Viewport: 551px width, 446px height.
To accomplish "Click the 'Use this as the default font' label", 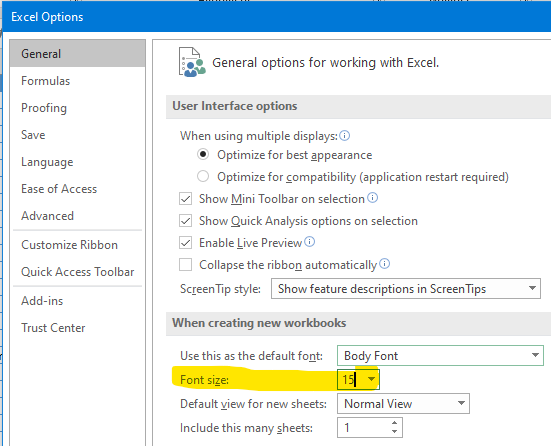I will 251,356.
